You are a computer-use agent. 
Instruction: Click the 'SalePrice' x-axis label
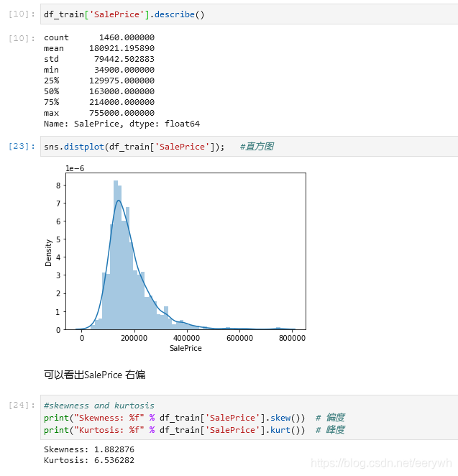[186, 348]
